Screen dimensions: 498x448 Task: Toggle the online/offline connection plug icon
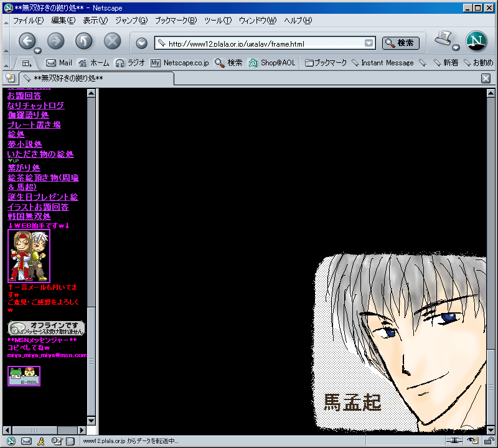(x=454, y=441)
